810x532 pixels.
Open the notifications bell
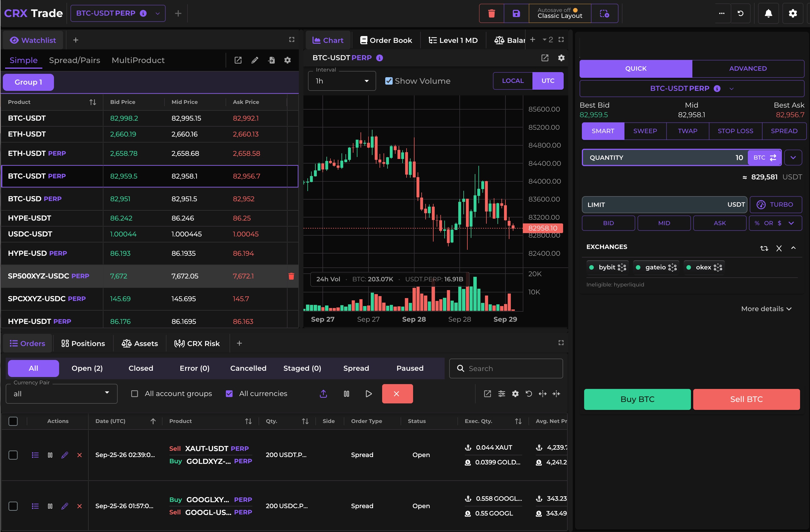[x=768, y=14]
